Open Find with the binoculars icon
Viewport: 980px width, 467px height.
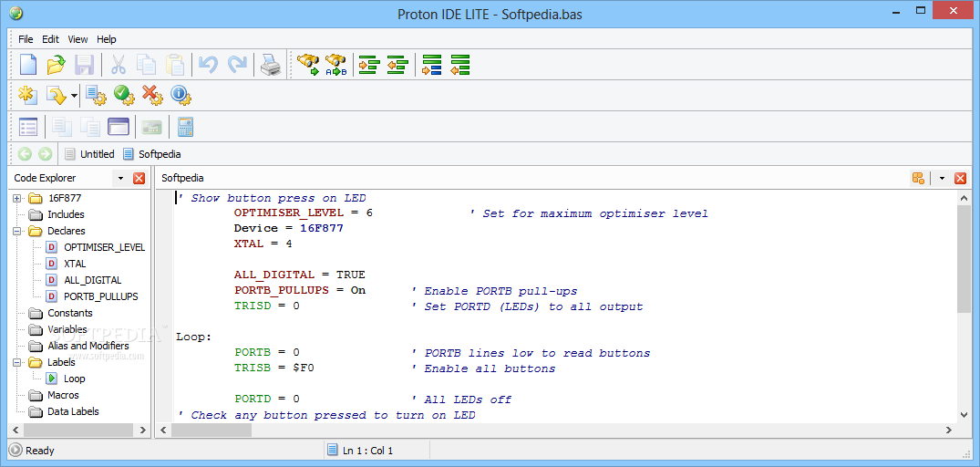click(308, 65)
